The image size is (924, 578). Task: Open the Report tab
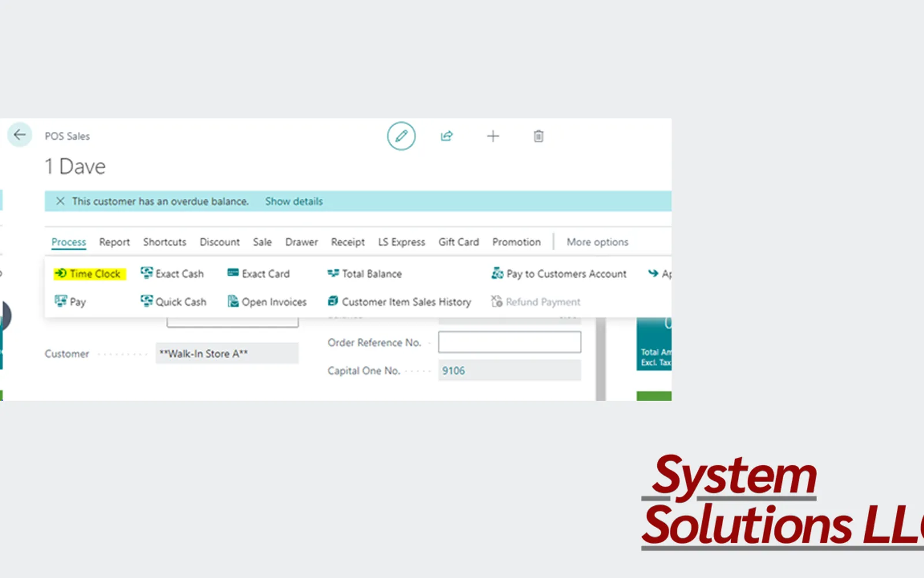114,242
